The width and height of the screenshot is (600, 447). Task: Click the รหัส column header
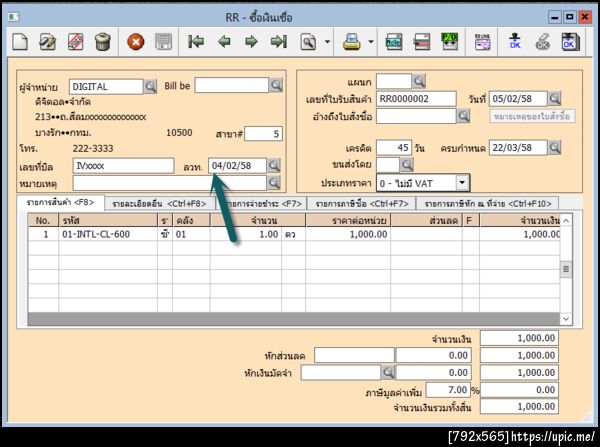108,220
